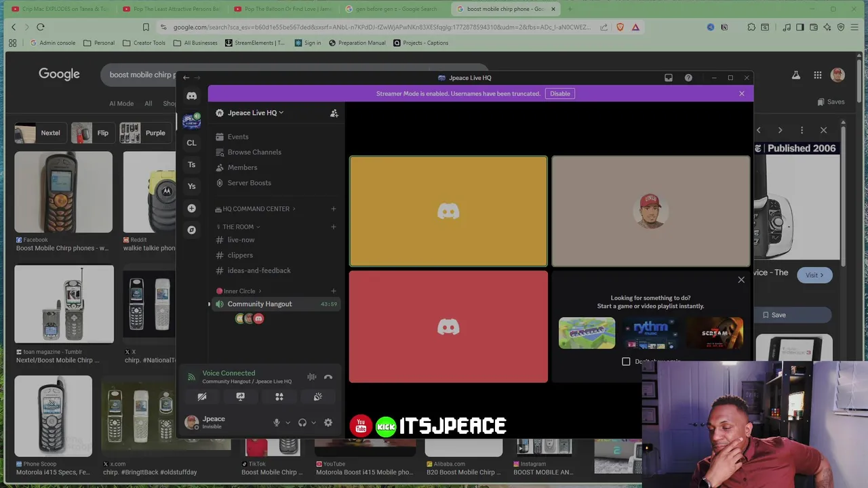The width and height of the screenshot is (868, 488).
Task: Open Discord direct messages home icon
Action: 191,96
